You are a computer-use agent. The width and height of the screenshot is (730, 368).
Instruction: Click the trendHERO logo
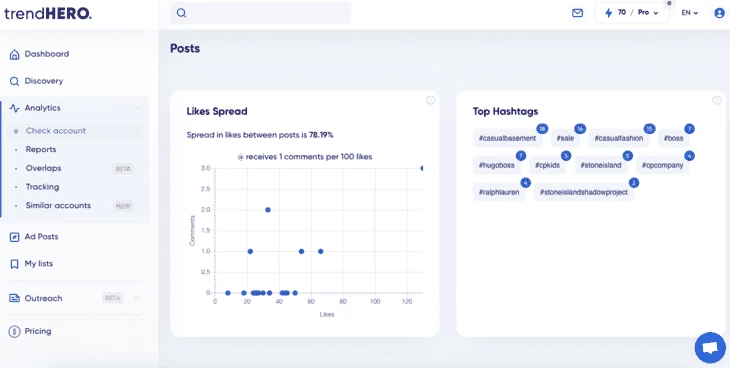[x=48, y=14]
